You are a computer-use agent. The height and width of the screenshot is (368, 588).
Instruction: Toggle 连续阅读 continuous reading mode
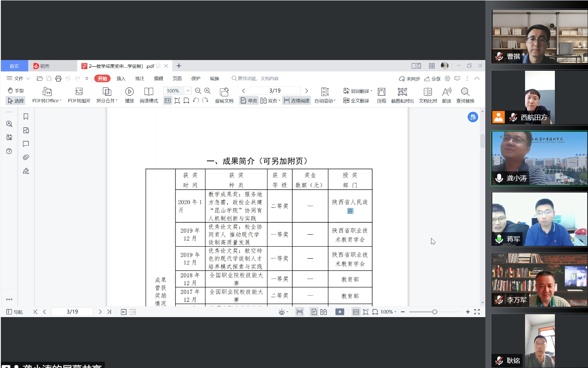coord(296,101)
